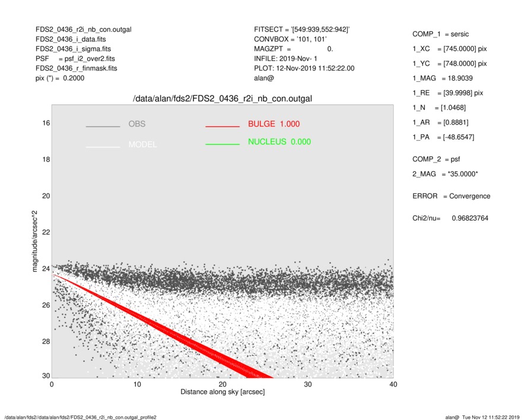This screenshot has height=420, width=525.
Task: Click the plot title path text
Action: [222, 98]
